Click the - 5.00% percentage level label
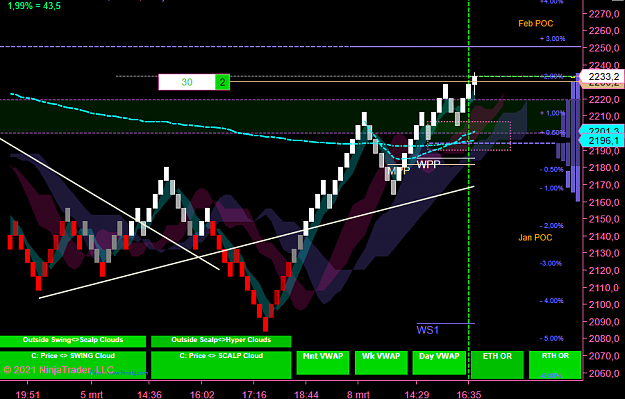The image size is (625, 399). click(x=552, y=338)
